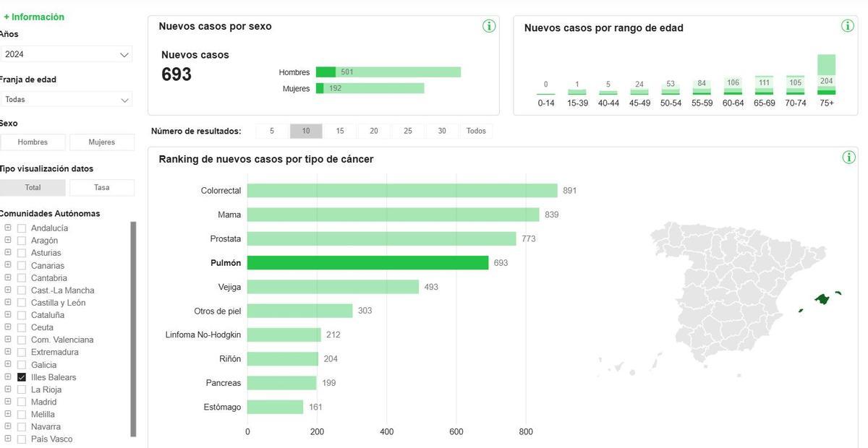
Task: Enable the Cataluña checkbox
Action: tap(22, 315)
